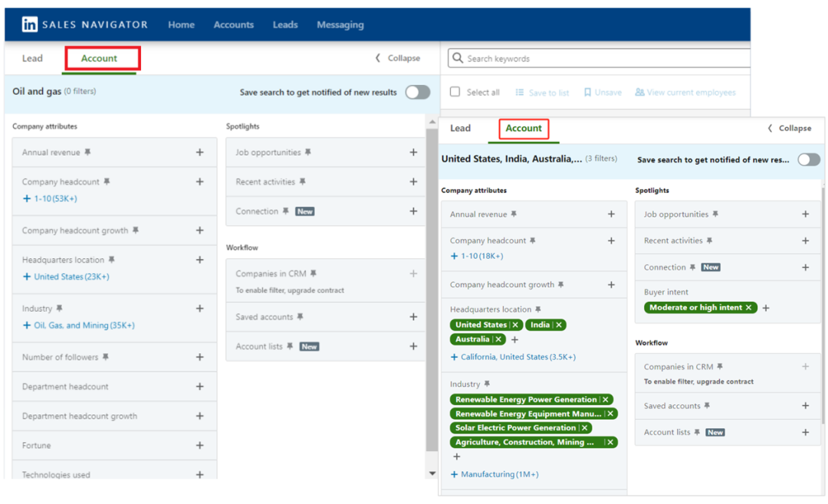Click View current employees
The width and height of the screenshot is (828, 504).
click(685, 93)
